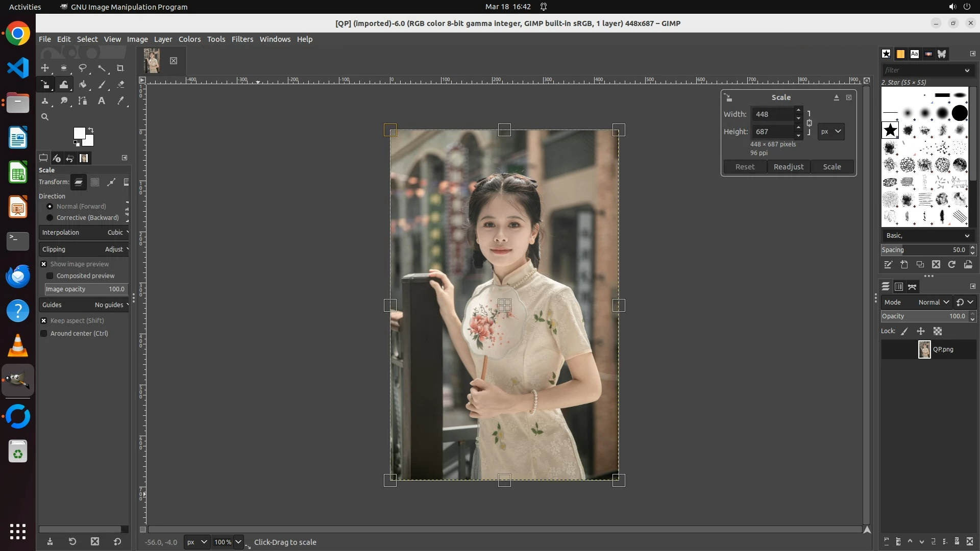Enable Around center (Ctrl) option
Image resolution: width=980 pixels, height=551 pixels.
tap(44, 334)
